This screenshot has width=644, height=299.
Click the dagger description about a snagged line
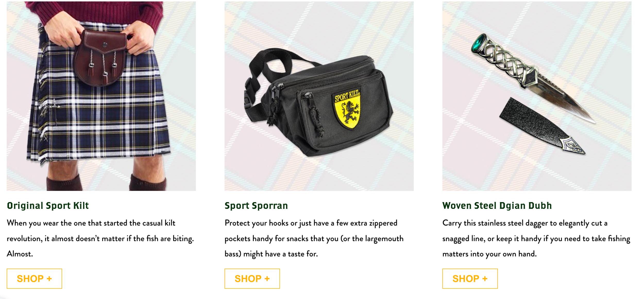click(536, 238)
